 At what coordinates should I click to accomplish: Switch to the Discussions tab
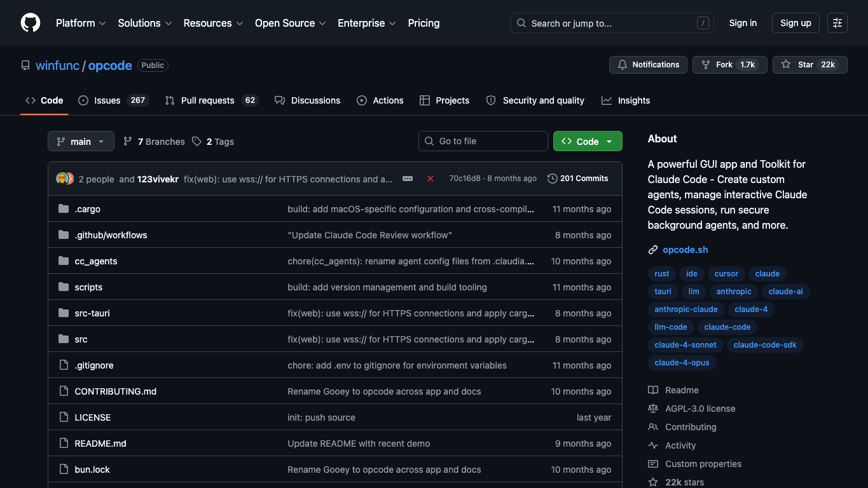tap(308, 100)
